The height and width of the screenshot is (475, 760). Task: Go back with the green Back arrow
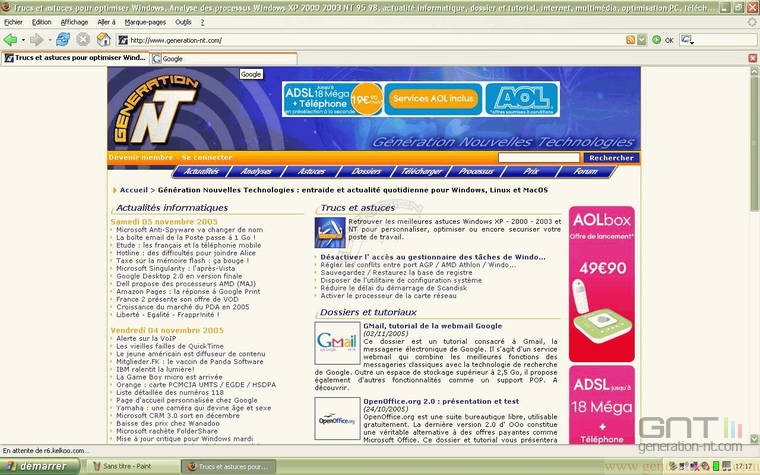point(10,40)
